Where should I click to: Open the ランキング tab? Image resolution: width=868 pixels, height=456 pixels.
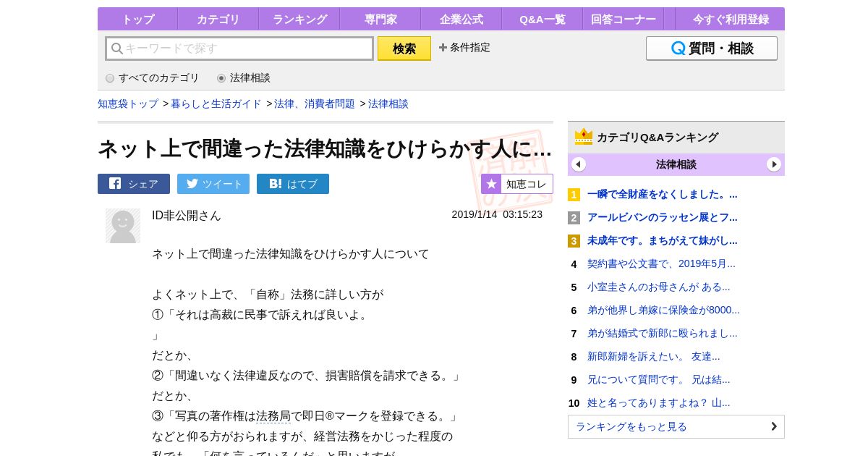click(x=299, y=20)
